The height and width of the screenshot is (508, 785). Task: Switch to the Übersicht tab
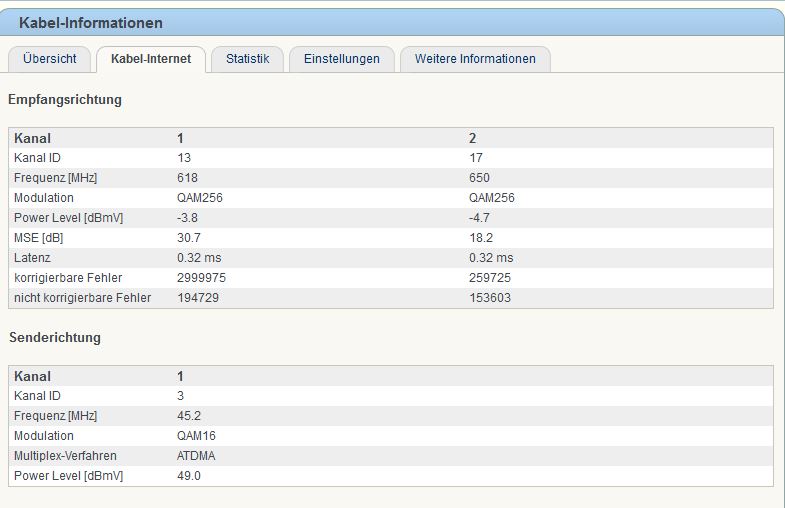49,59
